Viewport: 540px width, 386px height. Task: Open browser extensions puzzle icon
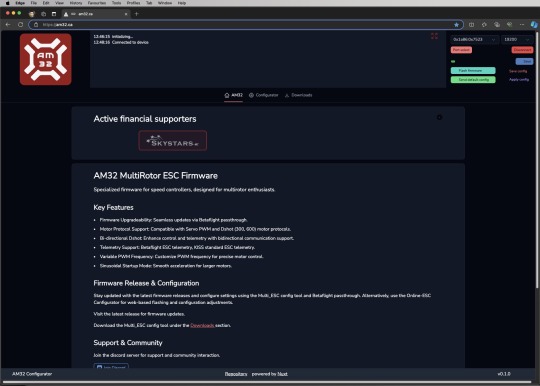[x=484, y=25]
